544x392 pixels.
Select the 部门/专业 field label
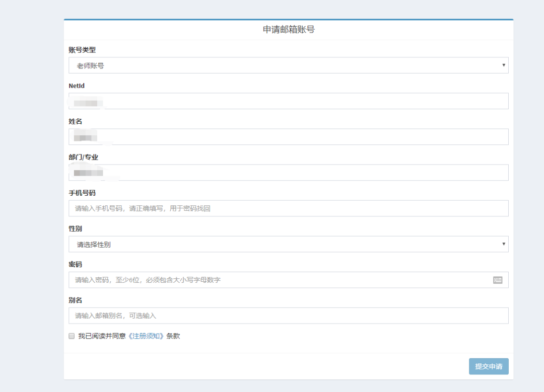point(84,157)
